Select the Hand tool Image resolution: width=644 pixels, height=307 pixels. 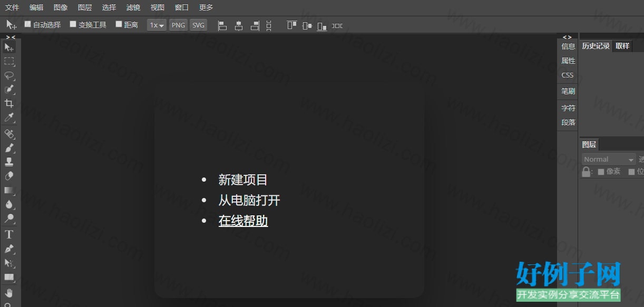coord(9,293)
